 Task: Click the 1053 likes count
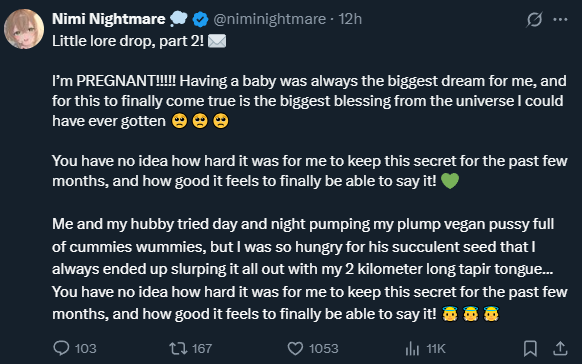[x=324, y=349]
